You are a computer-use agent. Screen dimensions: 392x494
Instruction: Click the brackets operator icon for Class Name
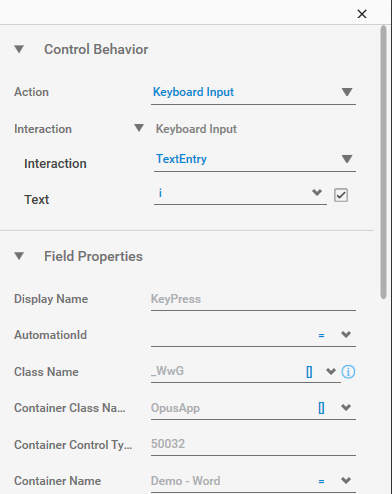[x=309, y=372]
